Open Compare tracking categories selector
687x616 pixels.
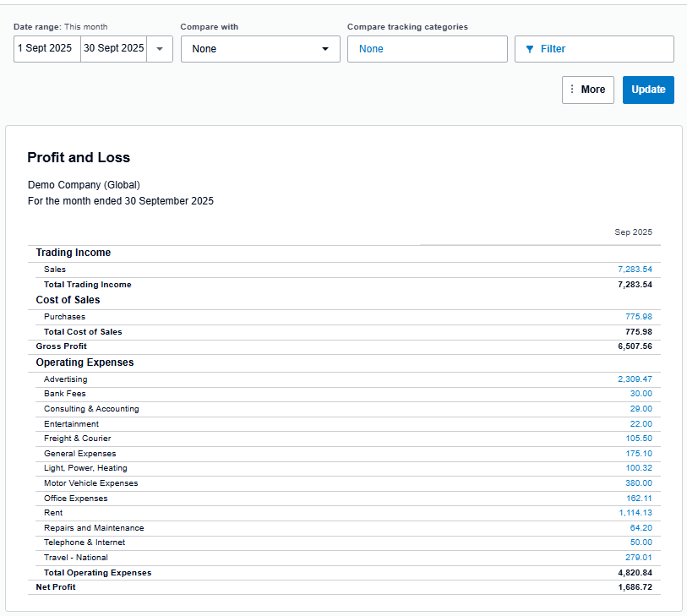coord(427,49)
